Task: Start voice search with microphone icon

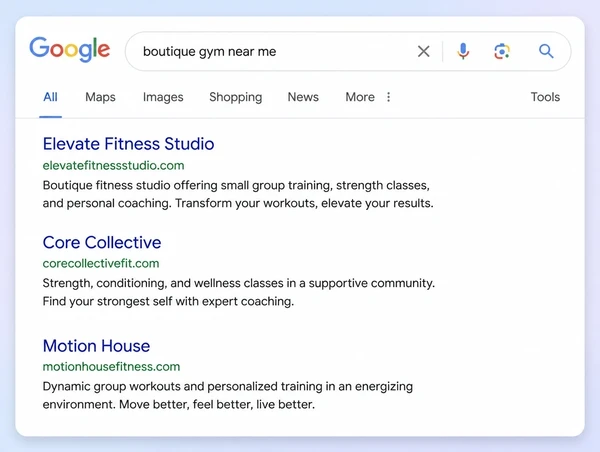Action: [x=463, y=51]
